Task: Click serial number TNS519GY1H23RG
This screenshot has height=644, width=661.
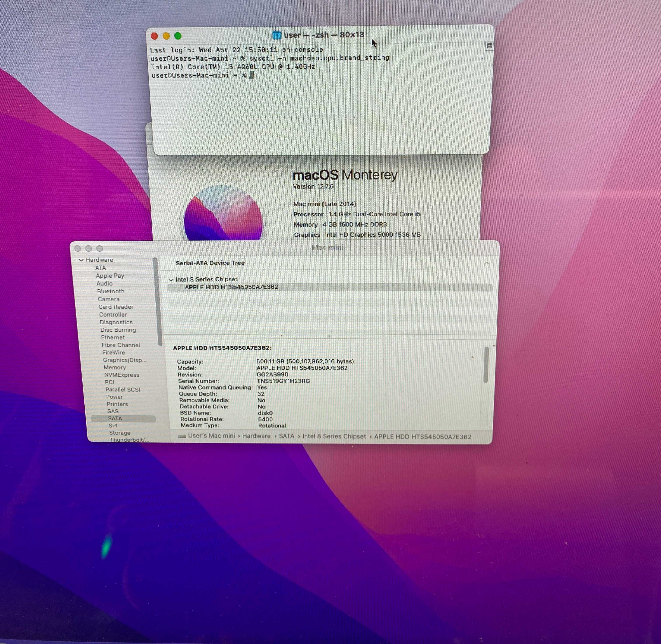Action: (x=284, y=381)
